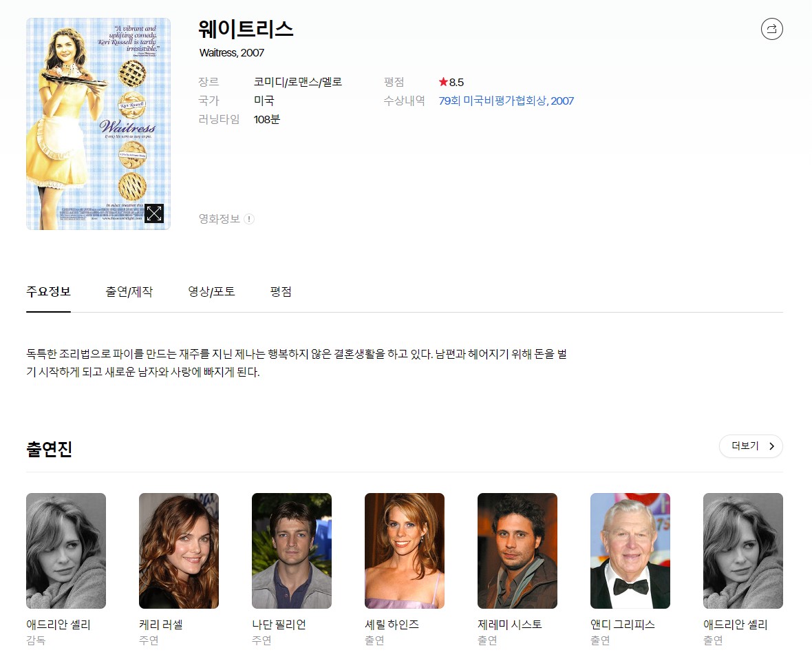Click the red star rating icon
Screen dimensions: 812x659
click(443, 82)
